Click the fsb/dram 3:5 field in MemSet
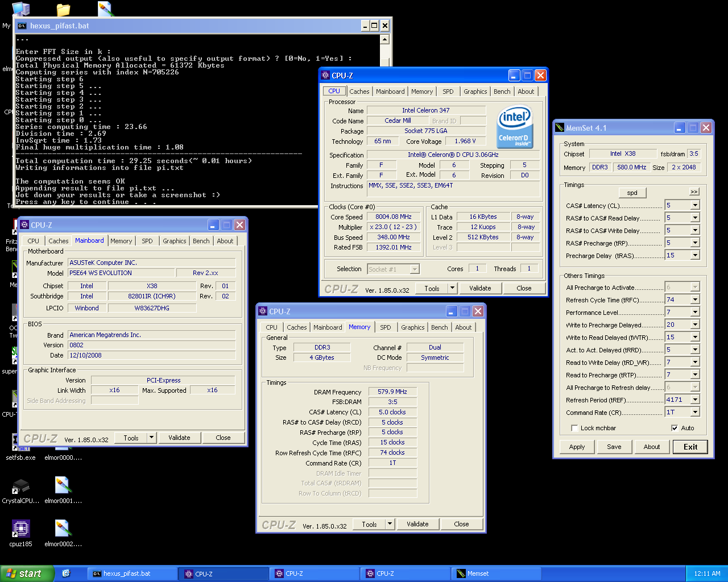 click(x=694, y=153)
